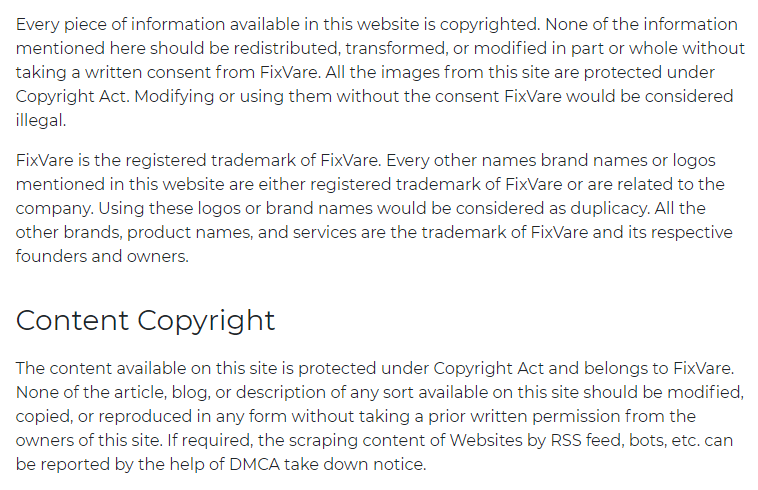758x490 pixels.
Task: Click the words "founders and owners."
Action: point(102,256)
